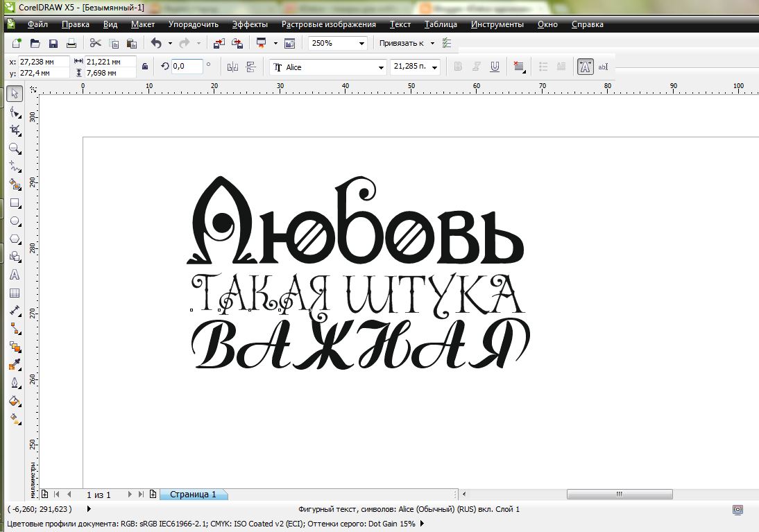This screenshot has width=759, height=532.
Task: Select the Crop tool
Action: [15, 129]
